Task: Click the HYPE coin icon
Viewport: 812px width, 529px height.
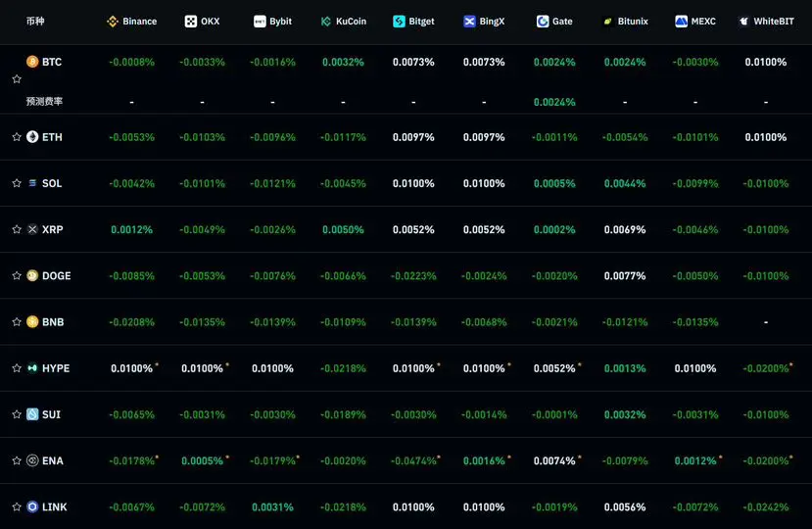Action: (x=32, y=368)
